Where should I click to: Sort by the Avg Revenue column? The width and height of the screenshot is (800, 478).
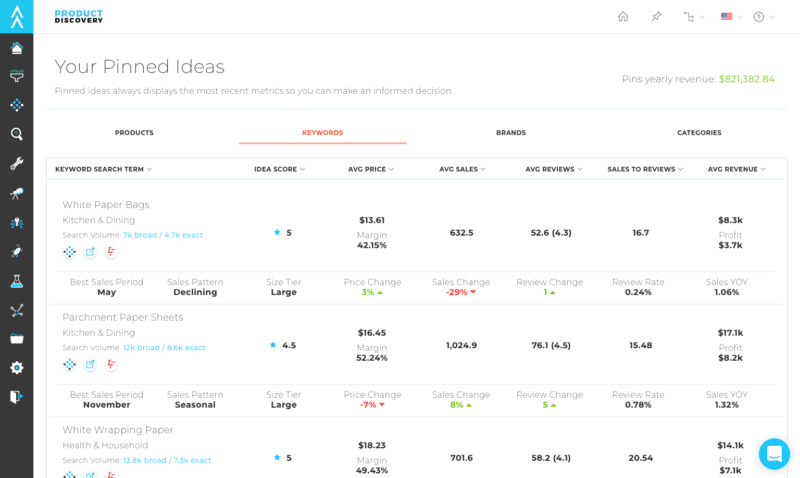point(736,170)
